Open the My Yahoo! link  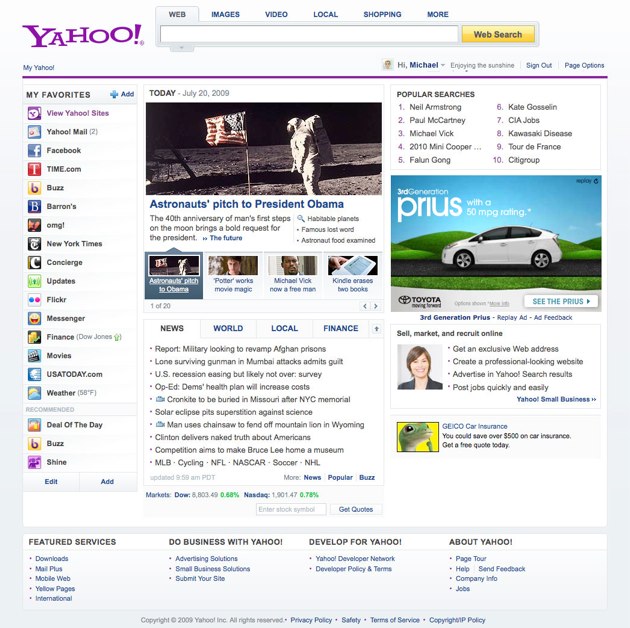click(x=39, y=68)
